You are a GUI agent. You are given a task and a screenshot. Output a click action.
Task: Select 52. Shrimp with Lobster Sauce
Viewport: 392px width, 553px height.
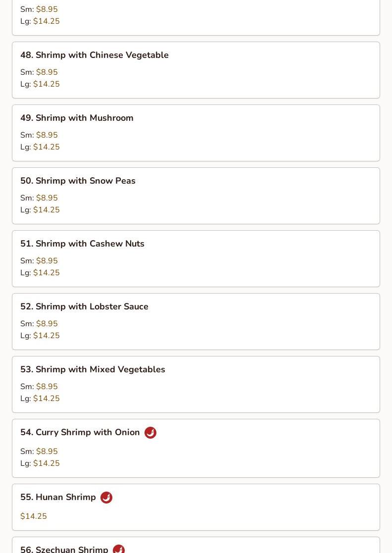pyautogui.click(x=84, y=306)
